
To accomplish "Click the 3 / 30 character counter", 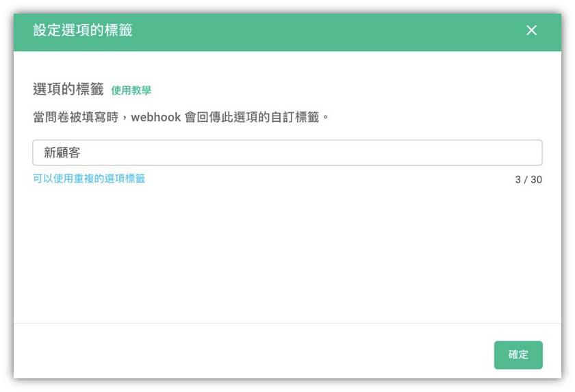I will click(x=528, y=179).
